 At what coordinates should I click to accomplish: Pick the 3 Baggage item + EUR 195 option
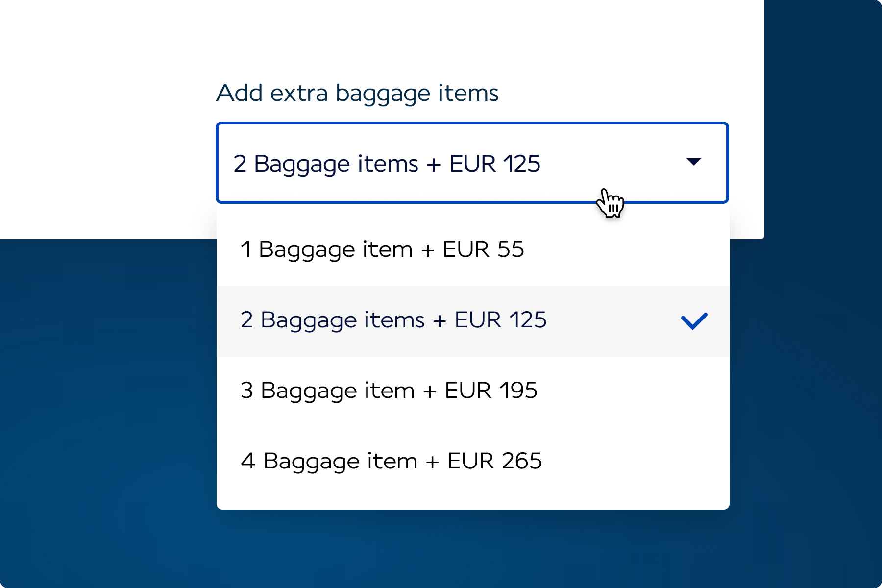click(x=389, y=391)
